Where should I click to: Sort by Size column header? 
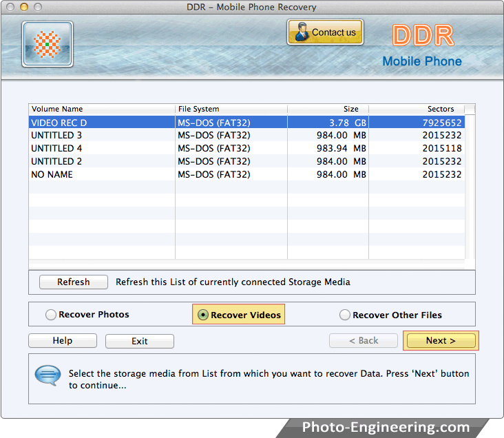coord(328,109)
